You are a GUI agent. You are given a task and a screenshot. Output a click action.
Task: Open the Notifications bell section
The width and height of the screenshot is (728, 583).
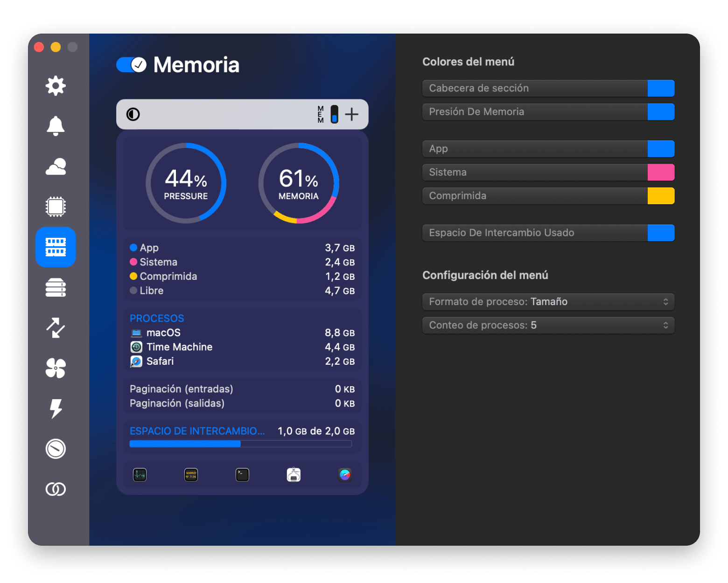click(x=56, y=126)
